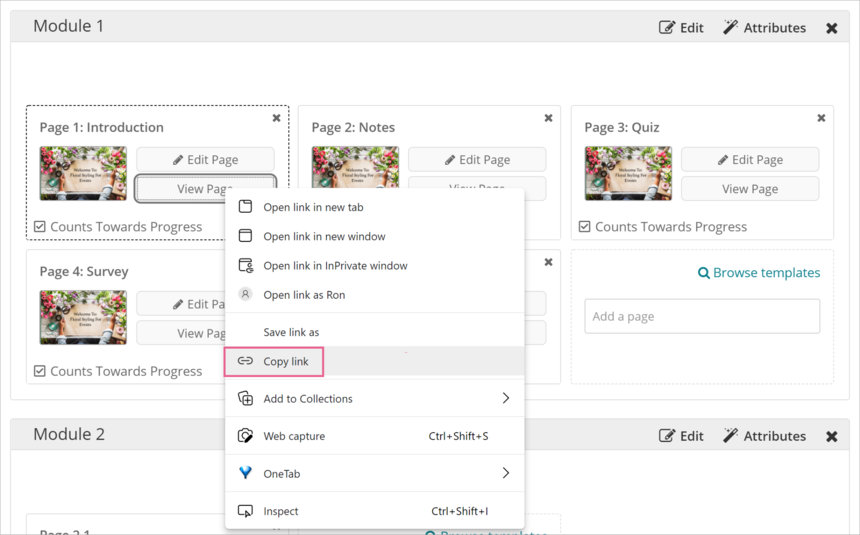860x535 pixels.
Task: Select Web capture menu entry
Action: [375, 436]
